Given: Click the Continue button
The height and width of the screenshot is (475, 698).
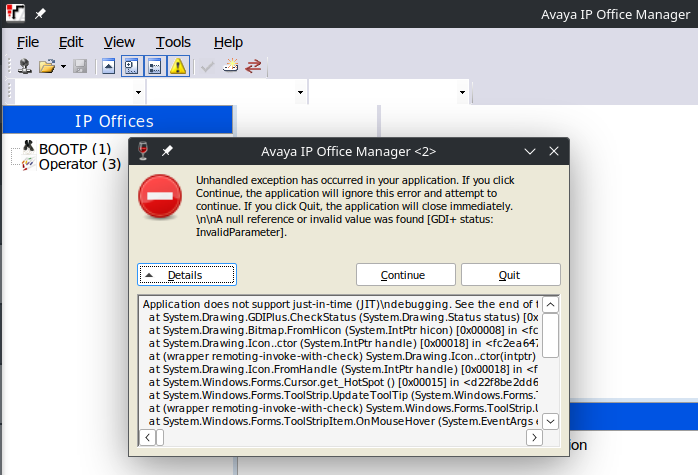Looking at the screenshot, I should pyautogui.click(x=406, y=275).
